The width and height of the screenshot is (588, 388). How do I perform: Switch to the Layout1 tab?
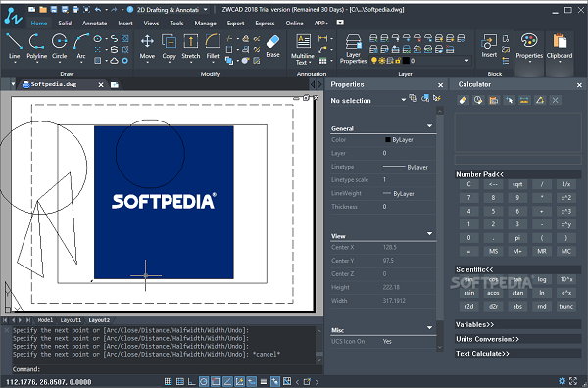pyautogui.click(x=71, y=320)
